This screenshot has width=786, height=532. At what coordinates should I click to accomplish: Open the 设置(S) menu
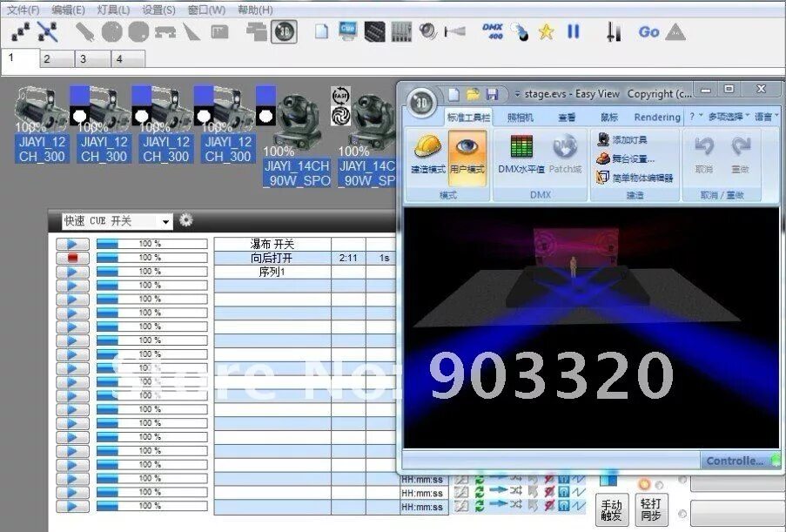(x=159, y=10)
